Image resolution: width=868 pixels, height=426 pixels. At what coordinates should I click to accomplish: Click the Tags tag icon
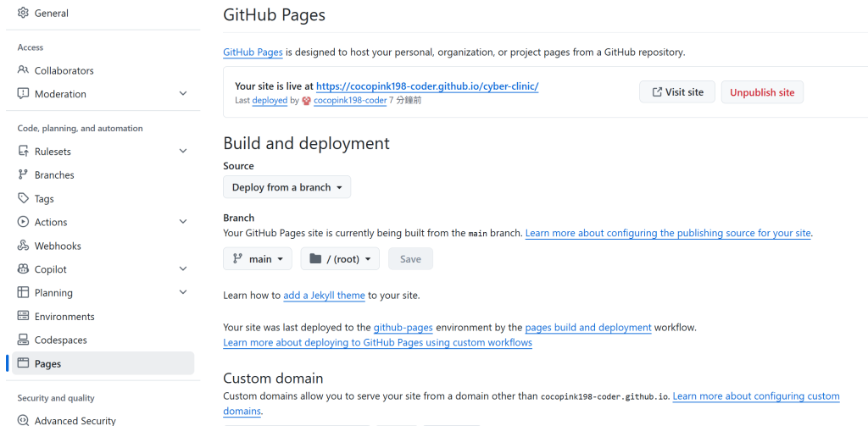click(23, 198)
